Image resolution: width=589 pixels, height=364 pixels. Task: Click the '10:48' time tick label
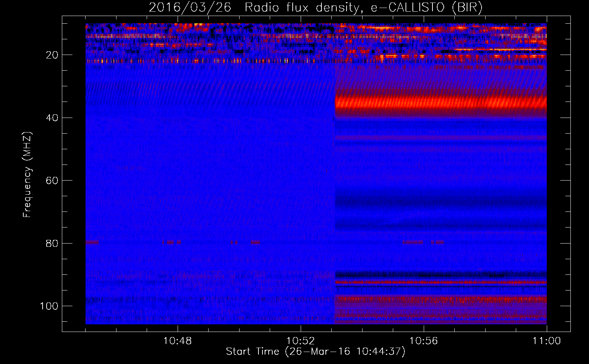[x=178, y=341]
